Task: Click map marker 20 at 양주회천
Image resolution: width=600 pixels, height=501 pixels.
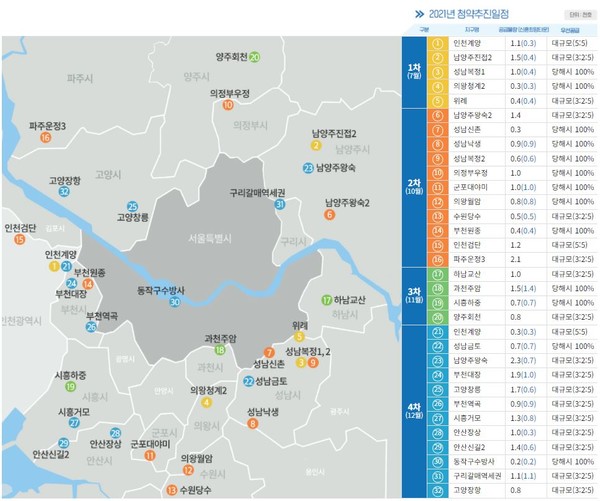Action: [x=255, y=57]
